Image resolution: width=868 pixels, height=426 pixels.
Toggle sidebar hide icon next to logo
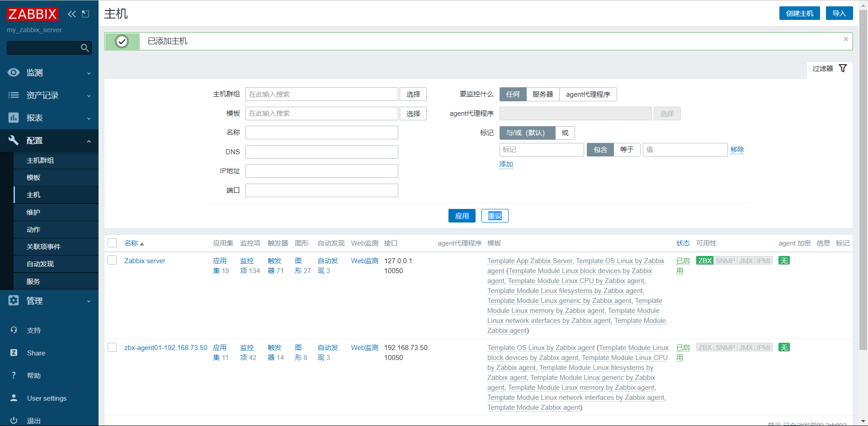coord(85,14)
